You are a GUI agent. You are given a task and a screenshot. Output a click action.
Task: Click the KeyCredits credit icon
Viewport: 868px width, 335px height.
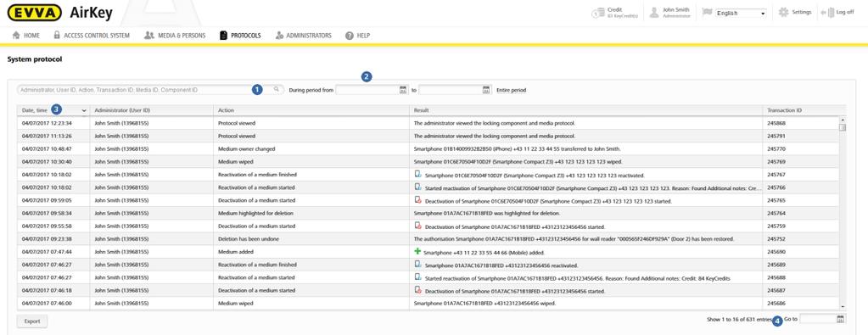(597, 13)
